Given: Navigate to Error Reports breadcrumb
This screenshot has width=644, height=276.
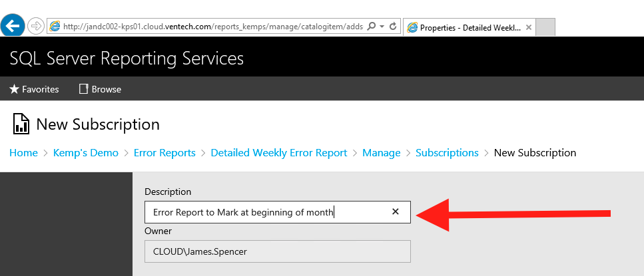Looking at the screenshot, I should pos(164,153).
